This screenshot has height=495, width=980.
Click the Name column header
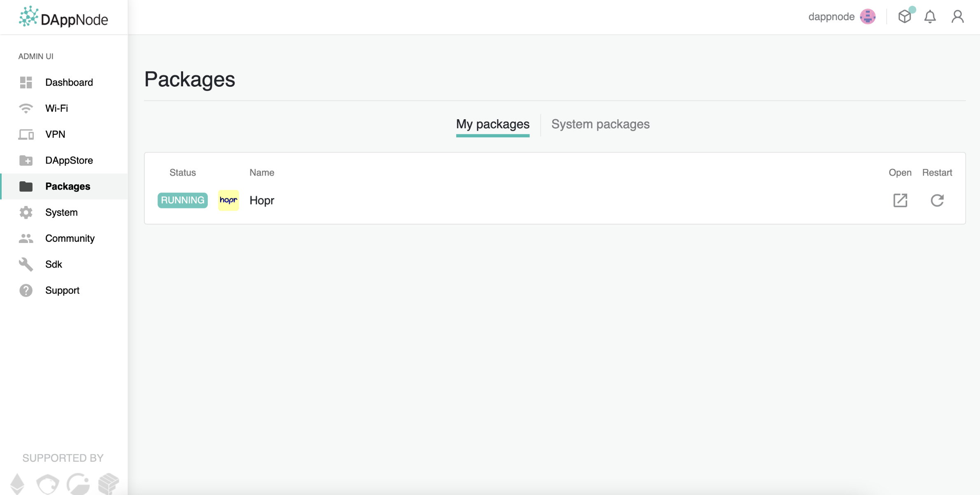tap(262, 173)
